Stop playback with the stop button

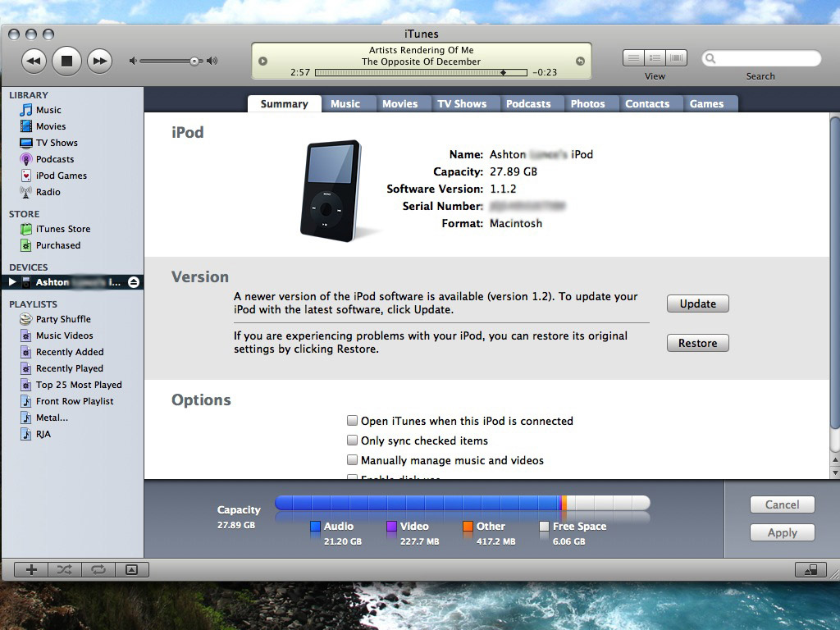(66, 61)
